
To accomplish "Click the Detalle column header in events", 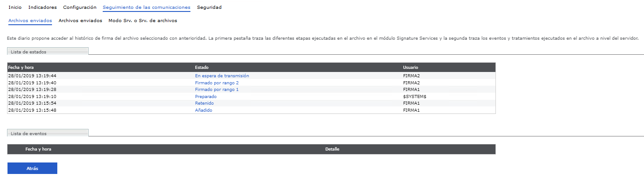I will [x=332, y=149].
